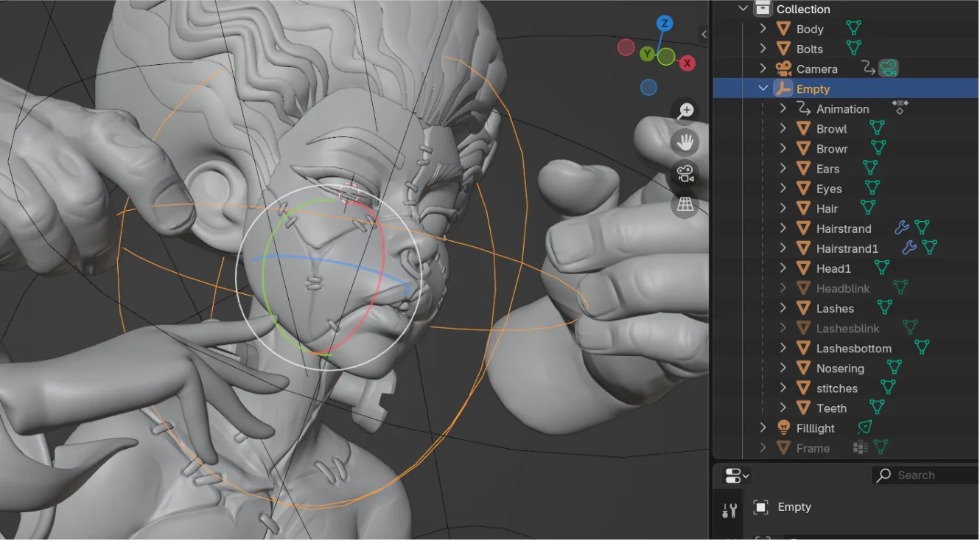Click the Eyes mesh data icon
The width and height of the screenshot is (980, 541).
pos(872,188)
